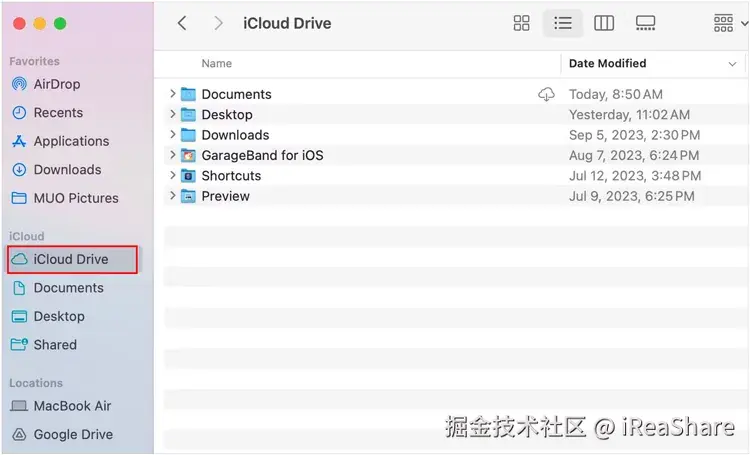The height and width of the screenshot is (455, 750).
Task: Expand the Desktop folder row
Action: click(173, 114)
